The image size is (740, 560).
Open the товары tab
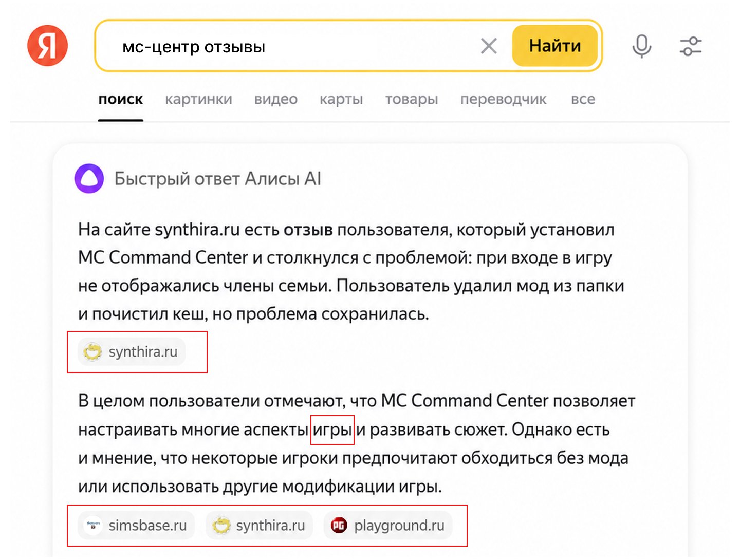click(x=412, y=99)
